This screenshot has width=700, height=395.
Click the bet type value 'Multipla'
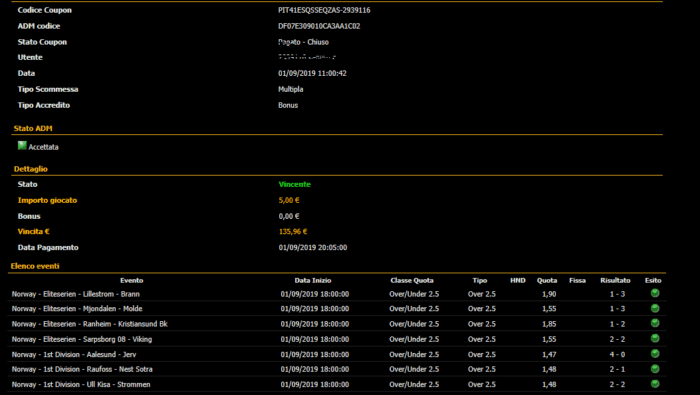click(x=291, y=89)
